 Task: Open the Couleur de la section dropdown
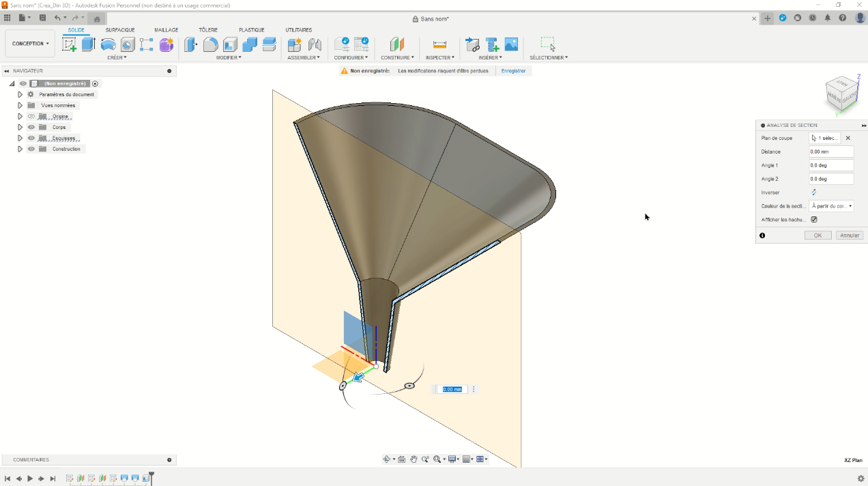831,206
